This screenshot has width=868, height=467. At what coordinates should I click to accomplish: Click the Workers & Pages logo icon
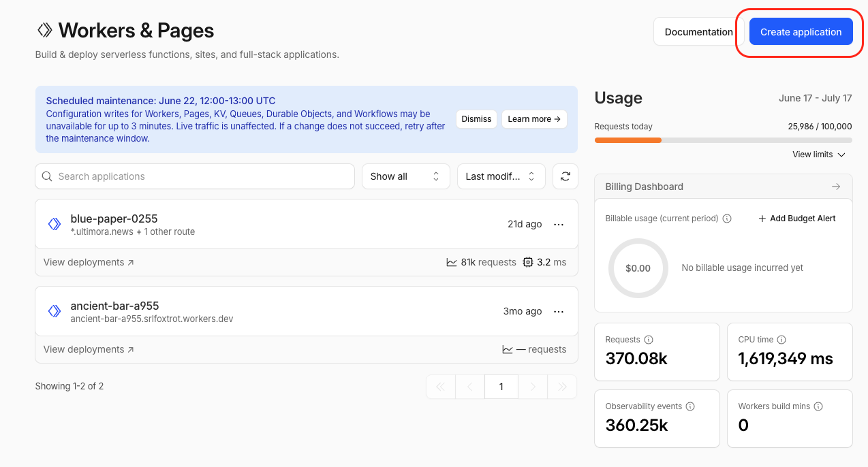(44, 30)
